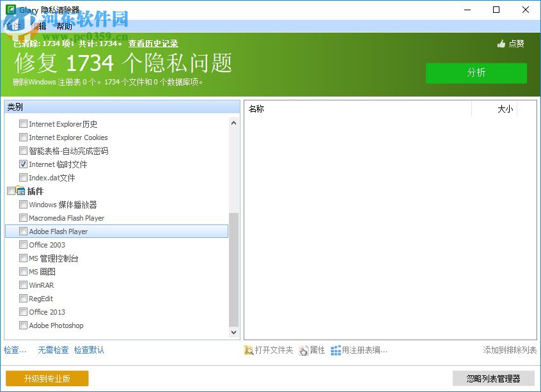541x392 pixels.
Task: Sort results by the 大小 column
Action: (505, 109)
